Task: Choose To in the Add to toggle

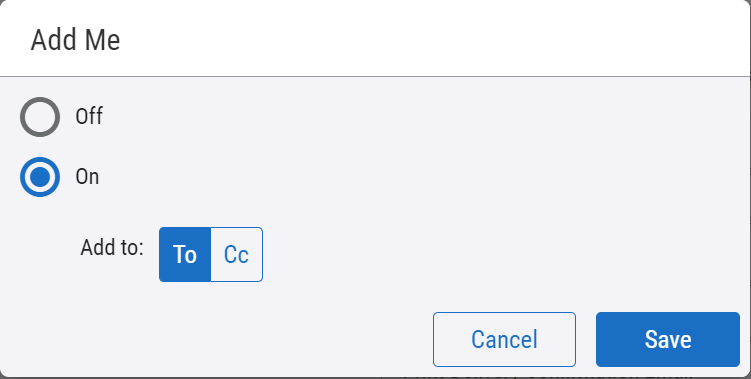Action: click(x=185, y=254)
